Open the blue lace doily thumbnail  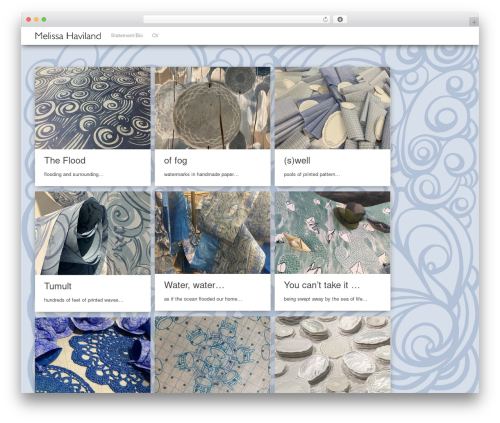point(93,355)
